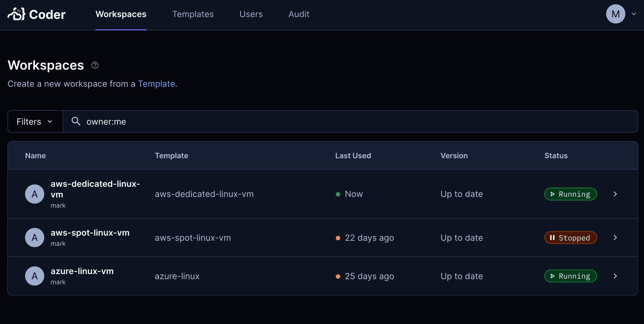Open the aws-spot-linux-vm workspace name
Screen dimensions: 644x324
coord(90,233)
